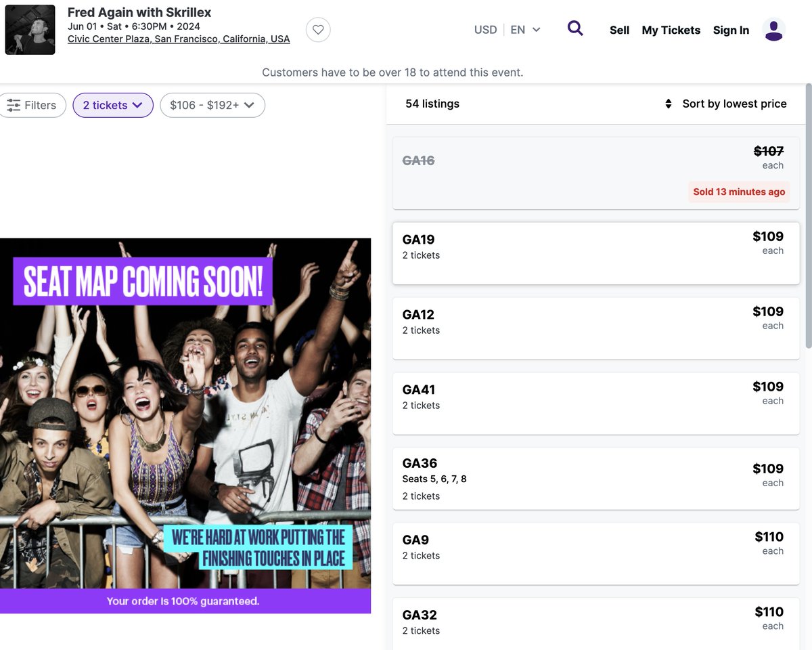Click the sort arrows icon
812x650 pixels.
(669, 104)
